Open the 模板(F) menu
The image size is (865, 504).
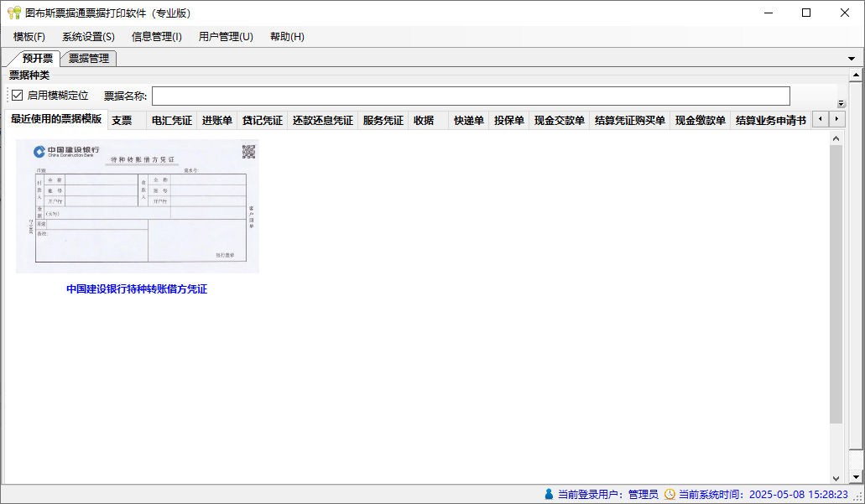tap(29, 37)
